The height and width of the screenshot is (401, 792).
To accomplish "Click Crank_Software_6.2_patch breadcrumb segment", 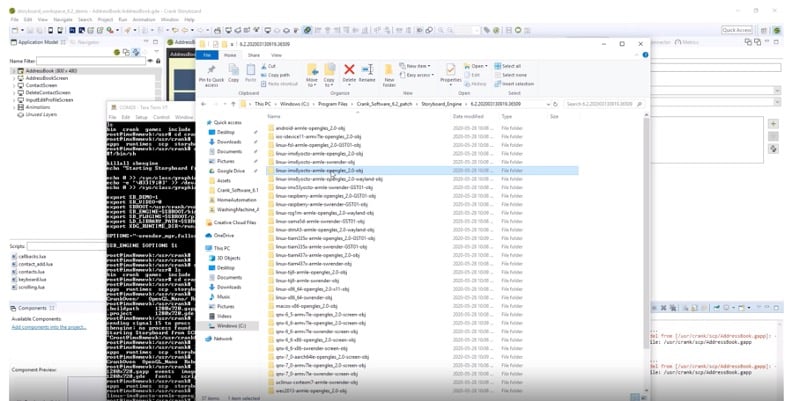I will click(384, 104).
